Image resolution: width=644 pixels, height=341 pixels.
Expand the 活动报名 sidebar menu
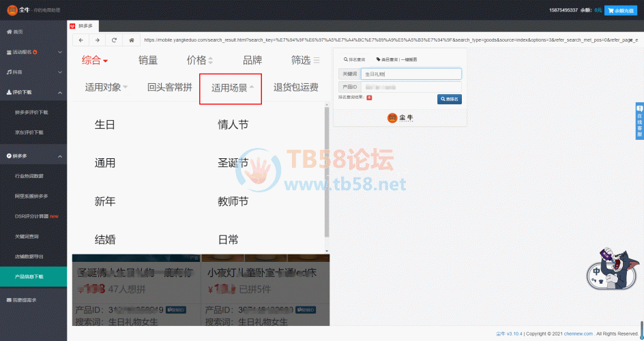(x=33, y=52)
